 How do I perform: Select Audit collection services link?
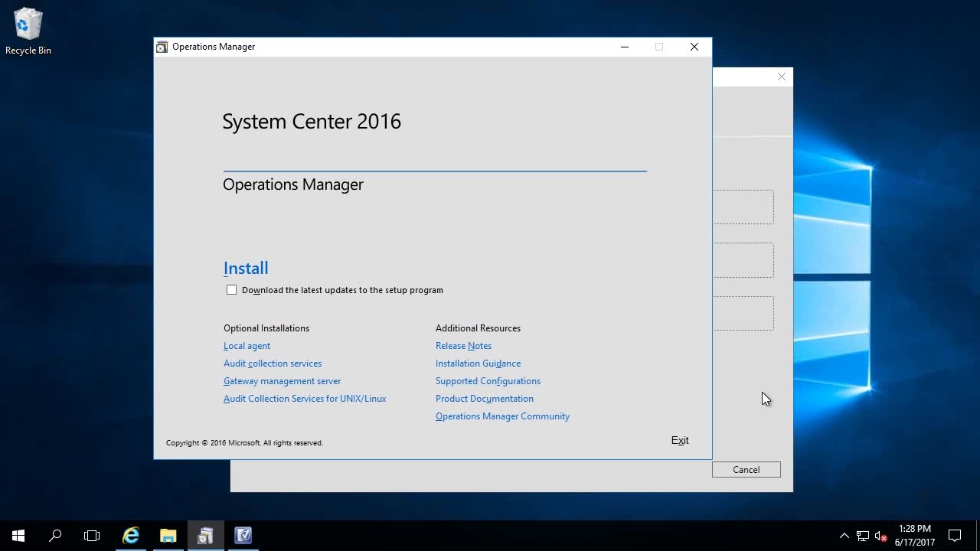(x=273, y=364)
